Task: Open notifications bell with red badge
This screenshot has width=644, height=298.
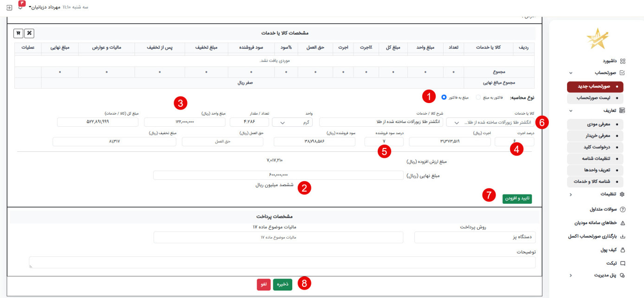Action: click(20, 6)
